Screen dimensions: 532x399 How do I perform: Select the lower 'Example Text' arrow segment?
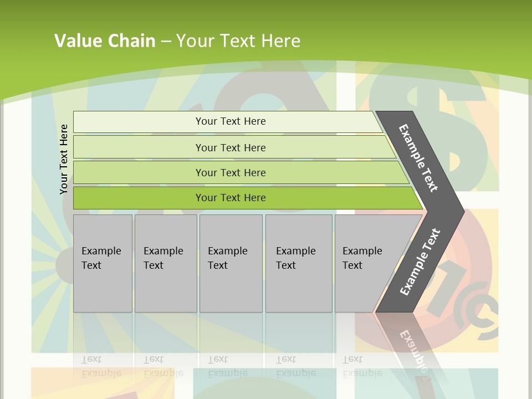[x=420, y=262]
